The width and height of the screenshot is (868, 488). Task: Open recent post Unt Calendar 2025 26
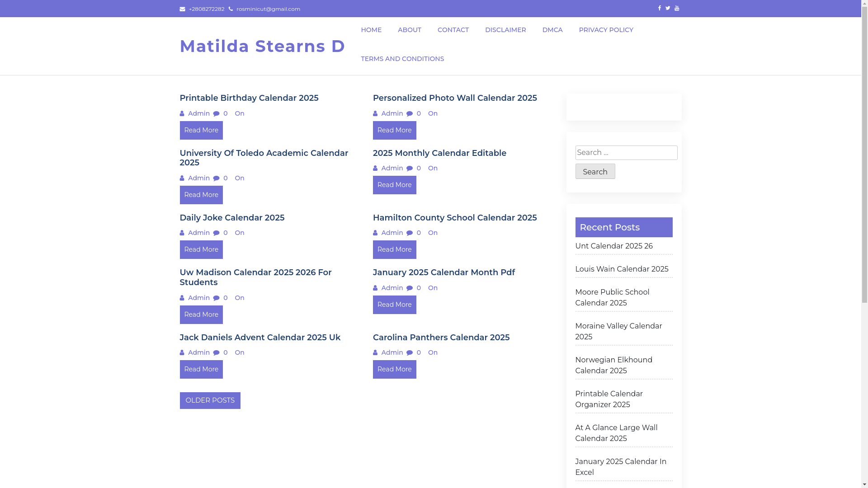tap(613, 246)
